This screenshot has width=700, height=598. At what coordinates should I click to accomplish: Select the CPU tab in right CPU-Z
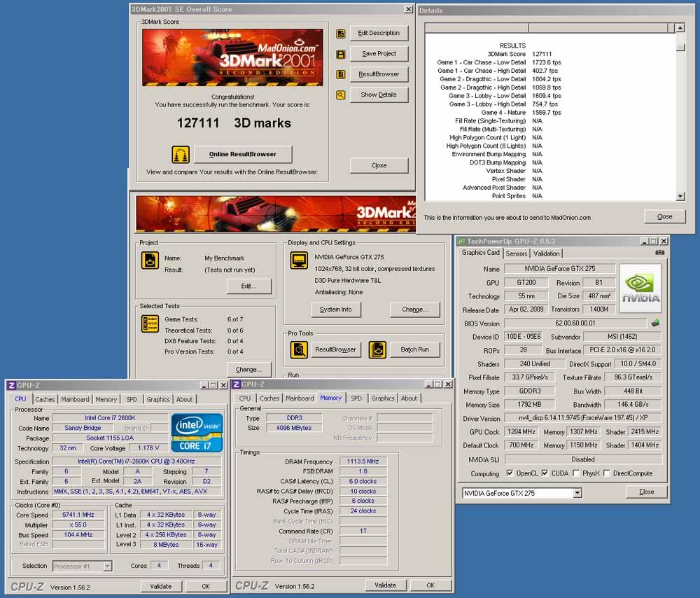click(244, 398)
